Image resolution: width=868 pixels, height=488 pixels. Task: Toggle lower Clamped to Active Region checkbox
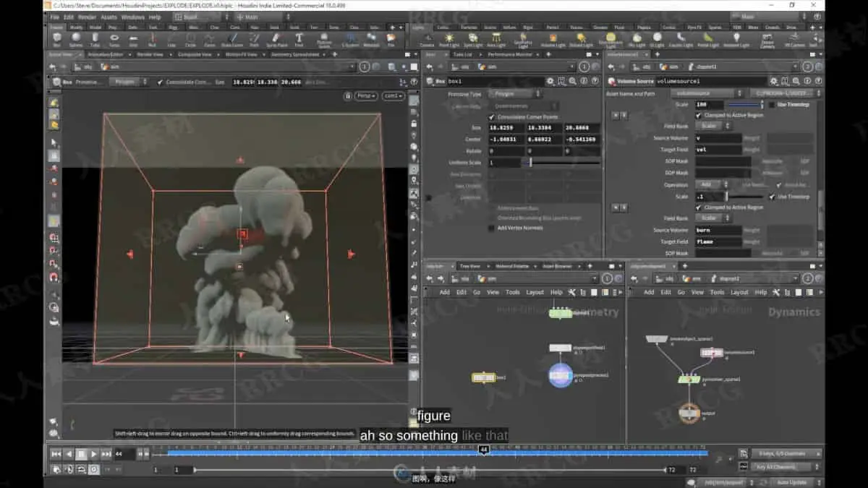click(699, 207)
